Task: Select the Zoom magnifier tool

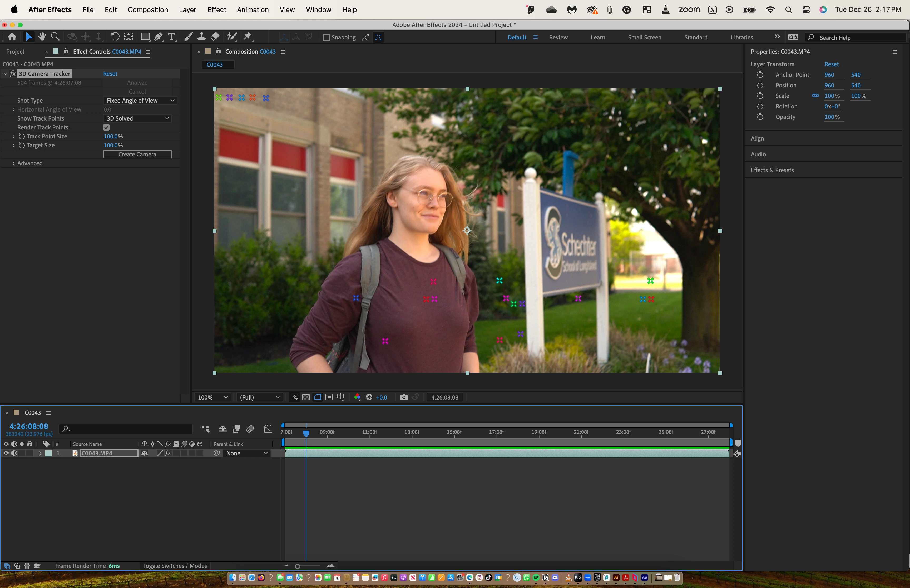Action: click(x=55, y=37)
